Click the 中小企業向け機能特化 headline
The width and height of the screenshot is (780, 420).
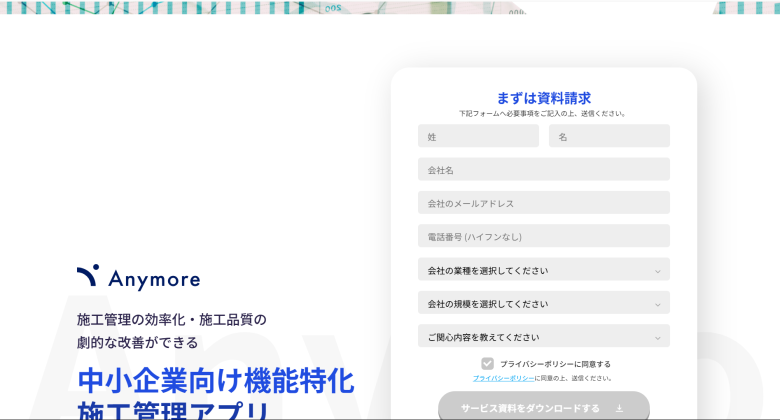[x=215, y=381]
